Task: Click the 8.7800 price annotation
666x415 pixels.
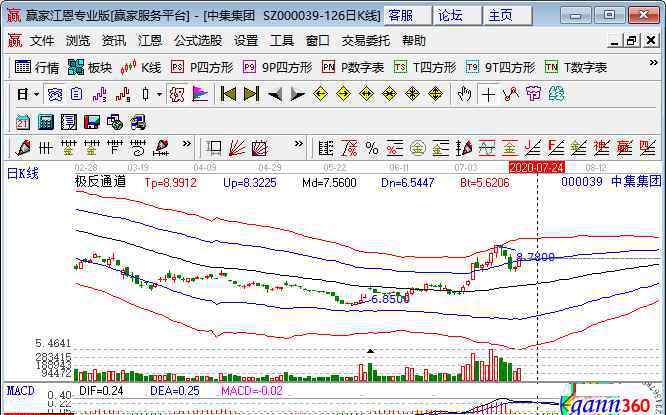Action: [536, 257]
